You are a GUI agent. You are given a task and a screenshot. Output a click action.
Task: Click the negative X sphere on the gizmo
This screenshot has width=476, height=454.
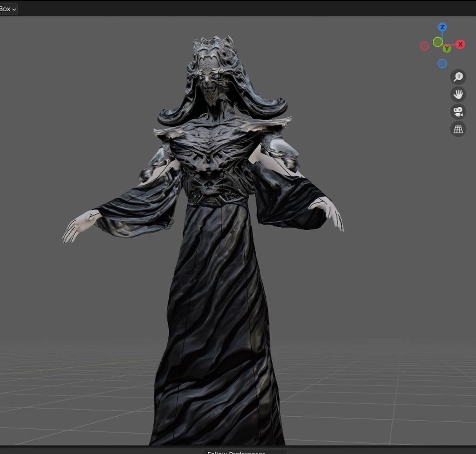coord(424,46)
